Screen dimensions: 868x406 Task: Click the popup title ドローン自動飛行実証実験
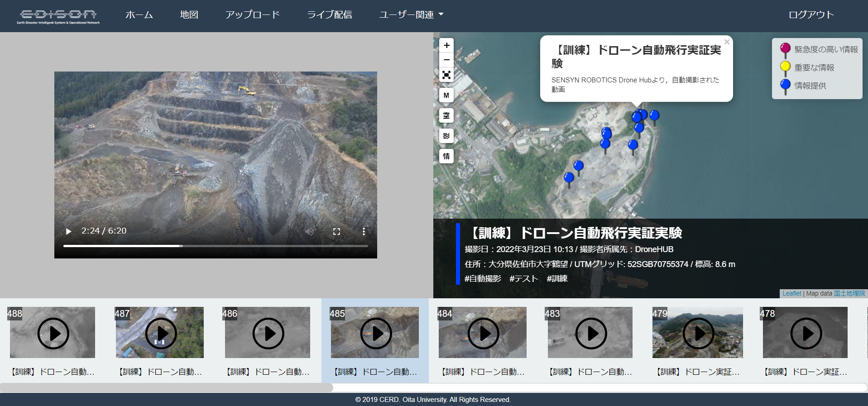[636, 57]
